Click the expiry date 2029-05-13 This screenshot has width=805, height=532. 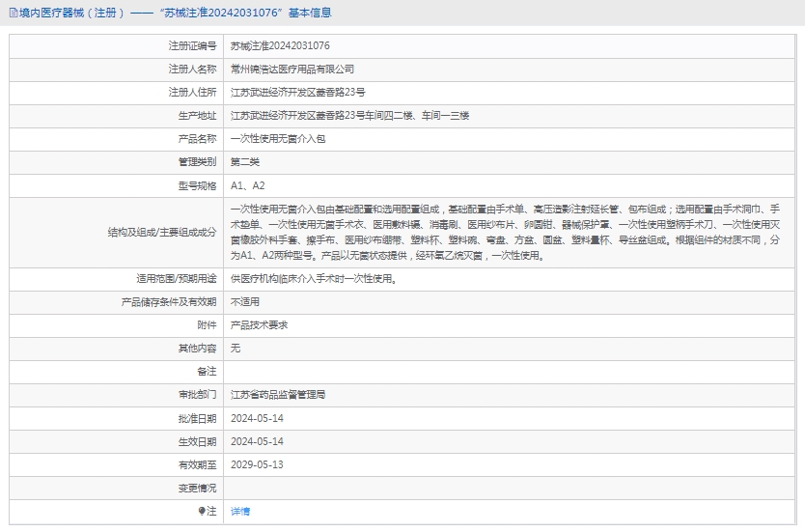(x=257, y=464)
